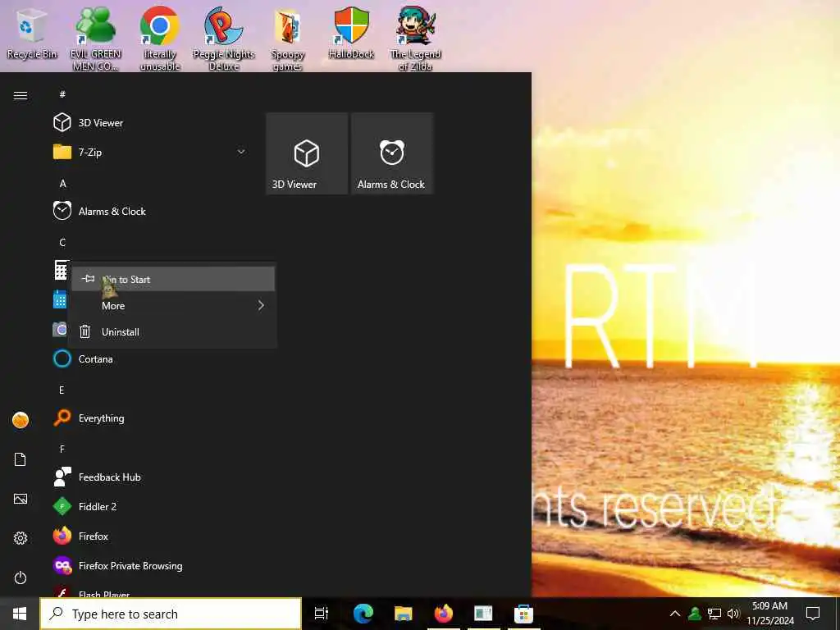Open Peggle Nights Deluxe shortcut
Screen dimensions: 840x630
[223, 39]
